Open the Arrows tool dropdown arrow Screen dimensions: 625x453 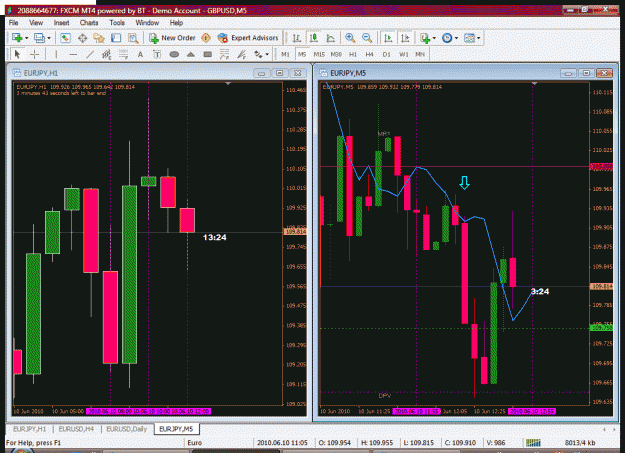267,55
